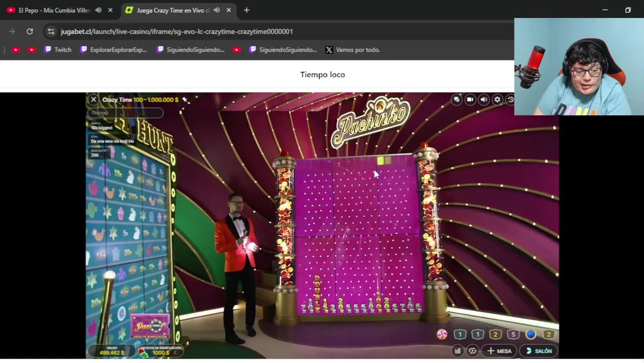Image resolution: width=644 pixels, height=363 pixels.
Task: Mute the El Pepo tab audio icon
Action: click(x=98, y=10)
